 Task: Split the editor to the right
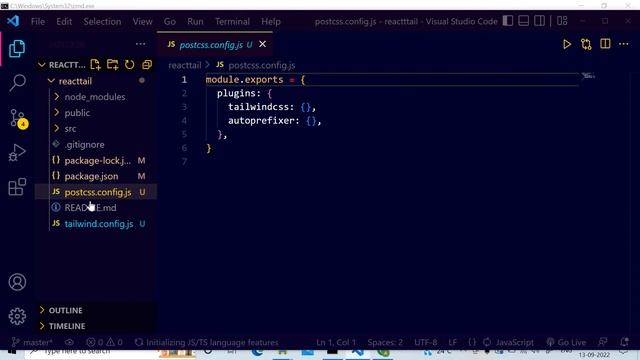[605, 44]
